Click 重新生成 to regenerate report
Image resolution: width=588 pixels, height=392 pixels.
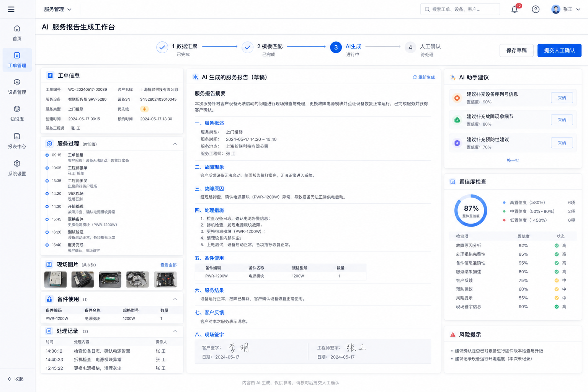(424, 77)
